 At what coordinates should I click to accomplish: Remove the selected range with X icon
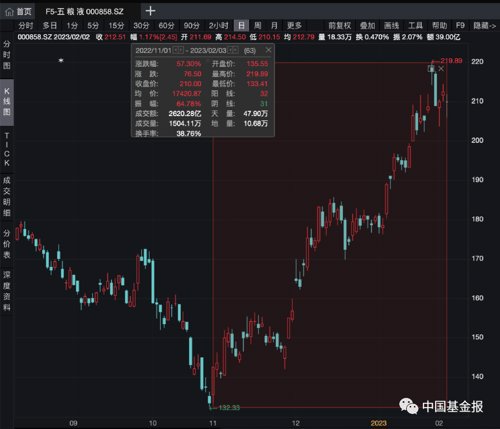click(441, 69)
